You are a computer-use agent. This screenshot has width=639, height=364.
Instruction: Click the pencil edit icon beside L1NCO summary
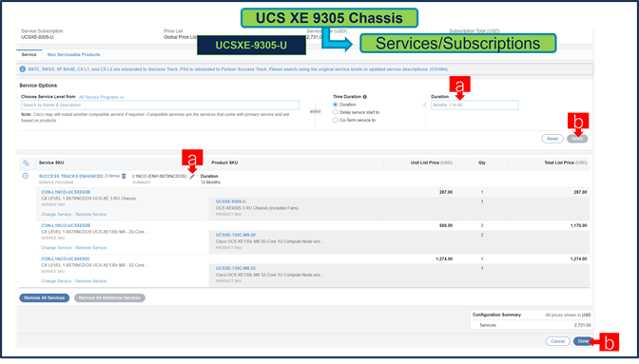click(192, 177)
